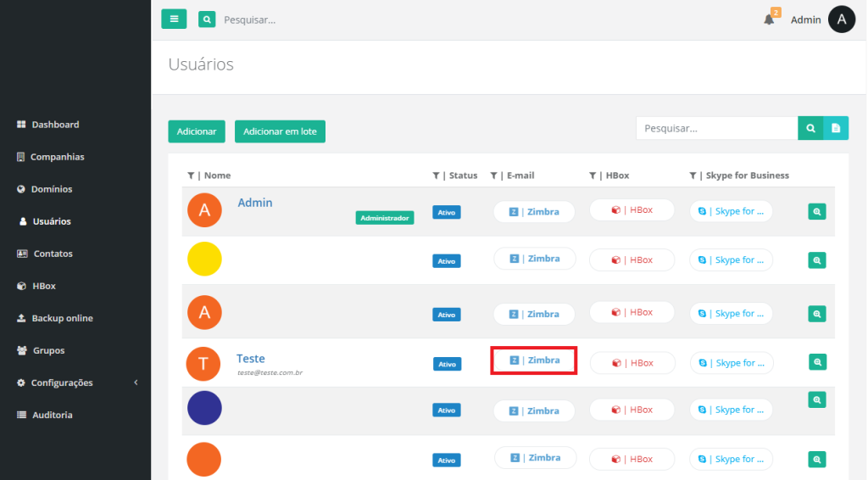Click the Teste user name link
The image size is (868, 480).
pyautogui.click(x=251, y=359)
